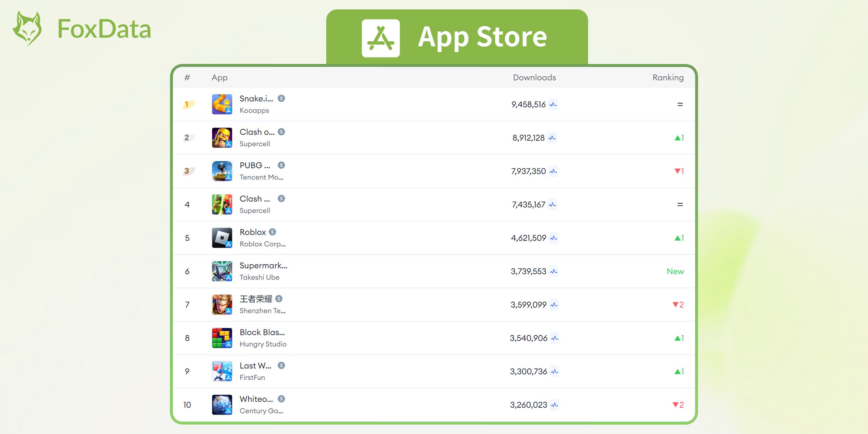Select the Downloads column header
The image size is (868, 434).
534,77
